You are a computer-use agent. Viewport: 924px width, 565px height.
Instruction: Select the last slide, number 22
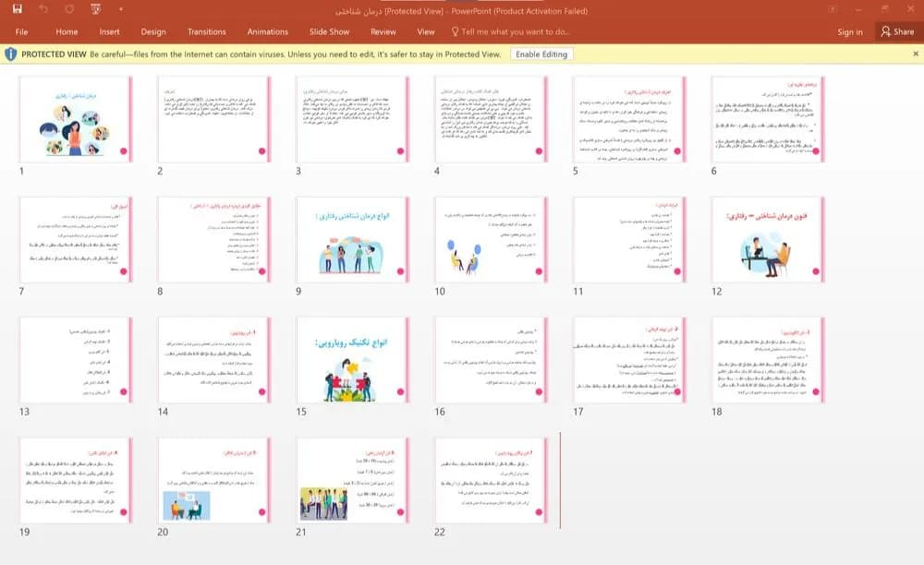click(491, 480)
